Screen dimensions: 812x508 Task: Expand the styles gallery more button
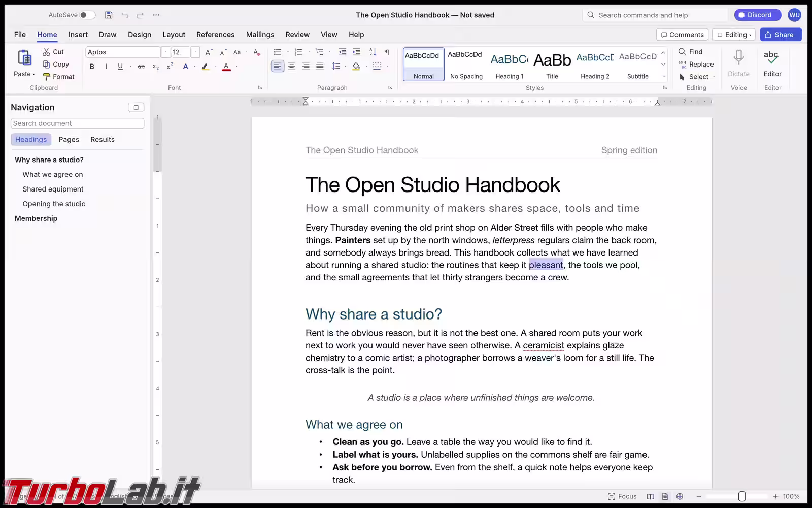tap(663, 76)
